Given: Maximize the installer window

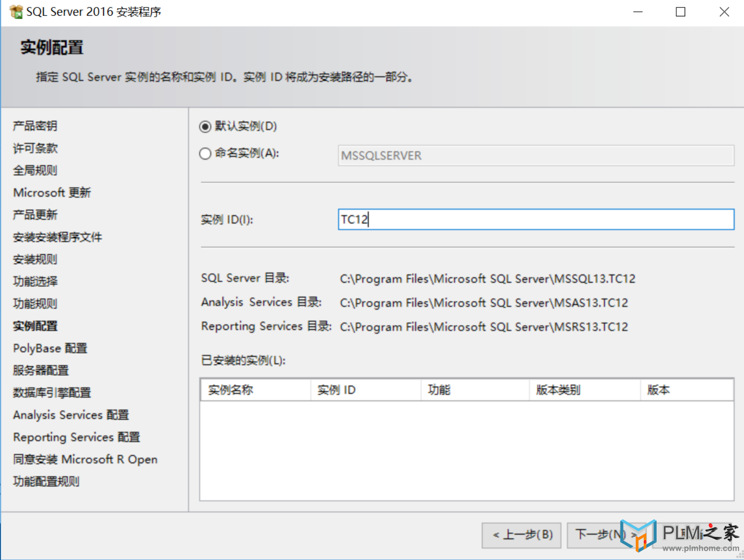Looking at the screenshot, I should click(680, 12).
